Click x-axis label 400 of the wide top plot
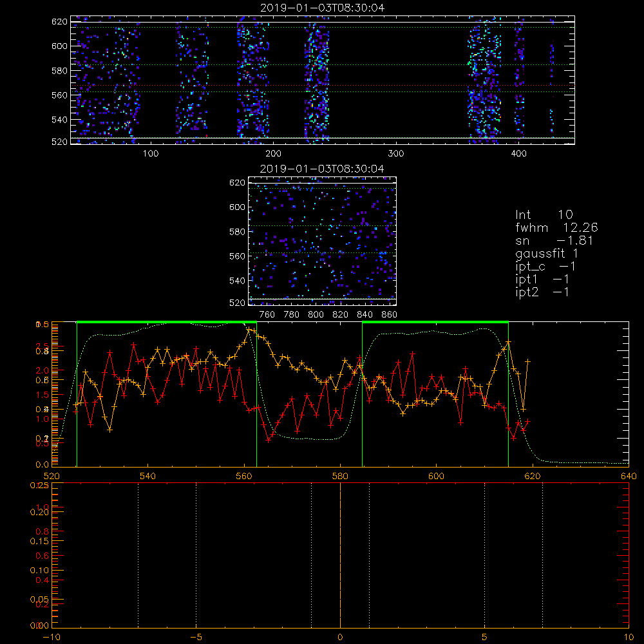The height and width of the screenshot is (644, 644). pyautogui.click(x=518, y=154)
